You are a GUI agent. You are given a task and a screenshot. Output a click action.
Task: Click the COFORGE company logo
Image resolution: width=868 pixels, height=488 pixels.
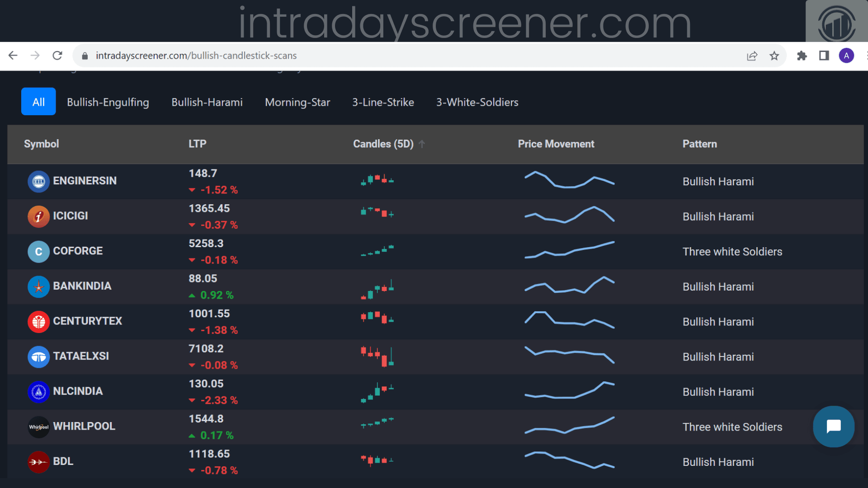(x=38, y=252)
